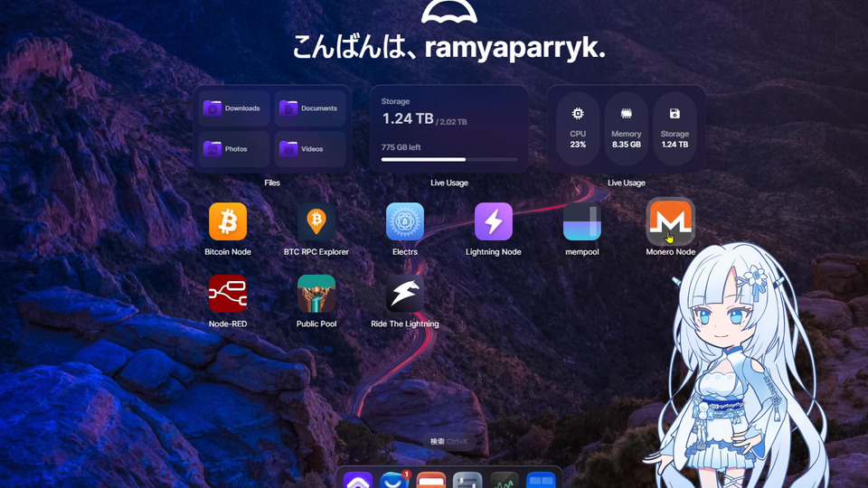The width and height of the screenshot is (868, 488).
Task: Launch the Lightning Node app
Action: tap(494, 221)
